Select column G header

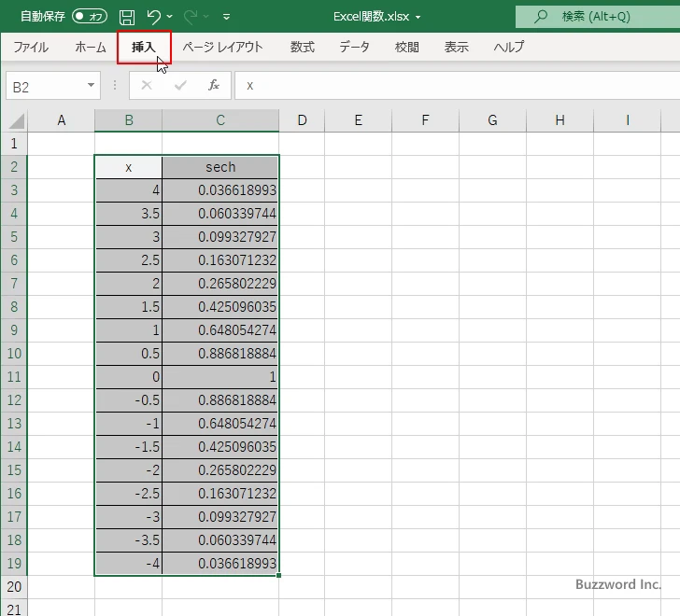coord(492,120)
